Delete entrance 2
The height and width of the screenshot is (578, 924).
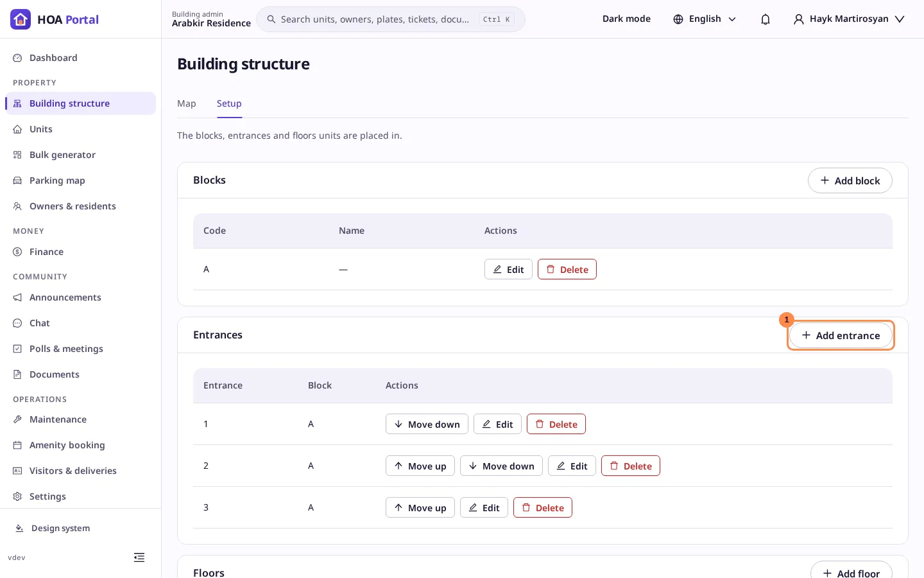(631, 466)
